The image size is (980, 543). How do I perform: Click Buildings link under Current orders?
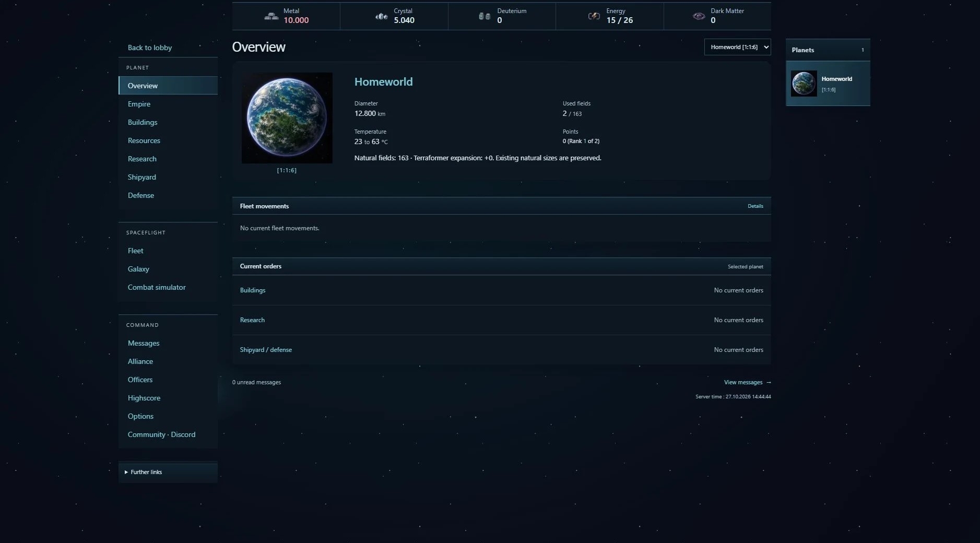tap(253, 290)
